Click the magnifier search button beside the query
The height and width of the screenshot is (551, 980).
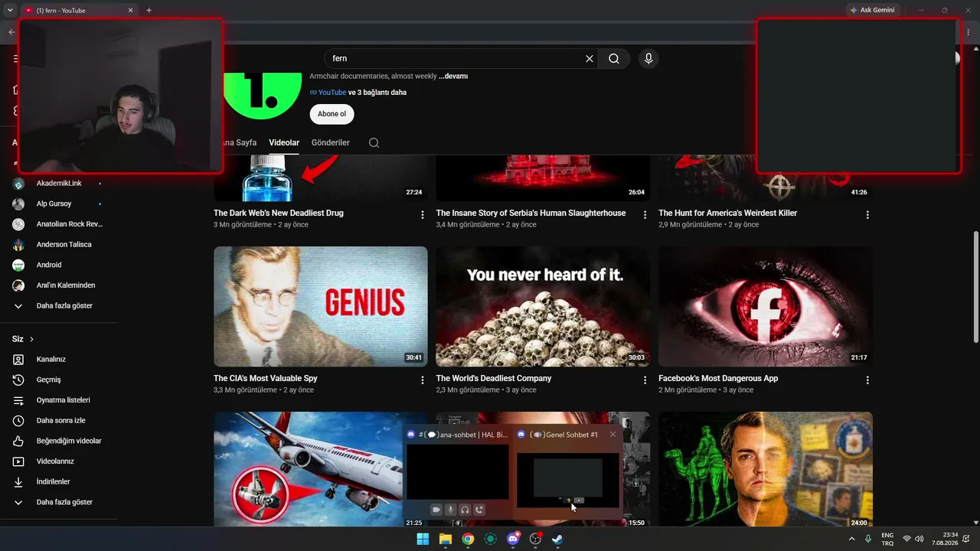pyautogui.click(x=614, y=58)
